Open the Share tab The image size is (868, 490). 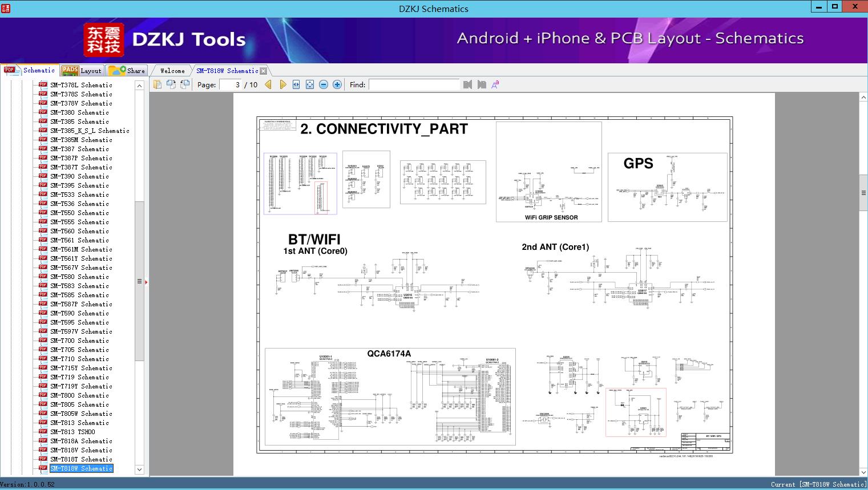point(127,71)
